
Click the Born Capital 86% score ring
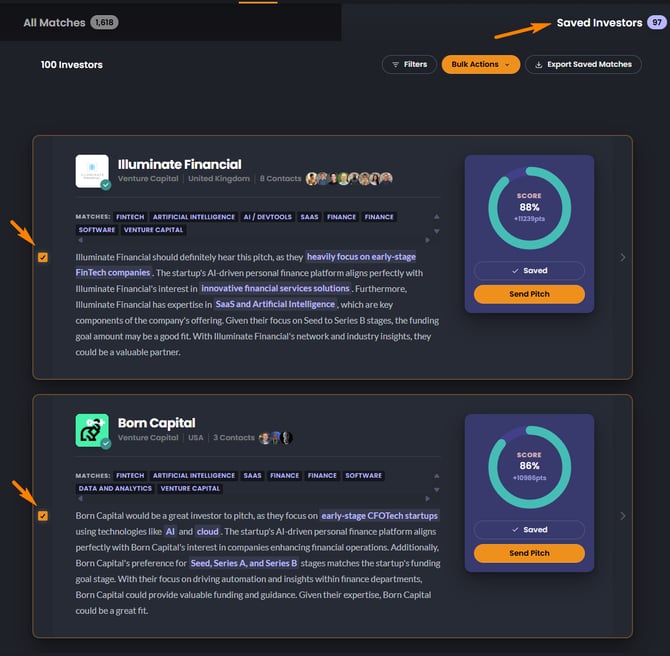click(529, 467)
